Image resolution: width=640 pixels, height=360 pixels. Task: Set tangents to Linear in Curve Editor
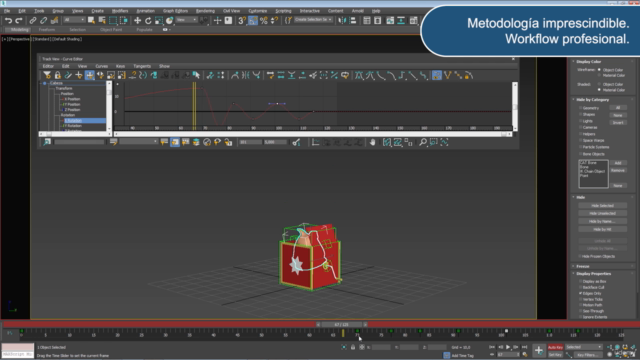point(413,75)
